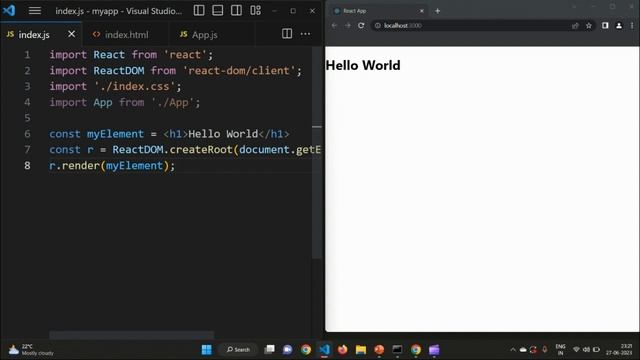Image resolution: width=640 pixels, height=360 pixels.
Task: Open the clock and date panel
Action: (x=620, y=350)
